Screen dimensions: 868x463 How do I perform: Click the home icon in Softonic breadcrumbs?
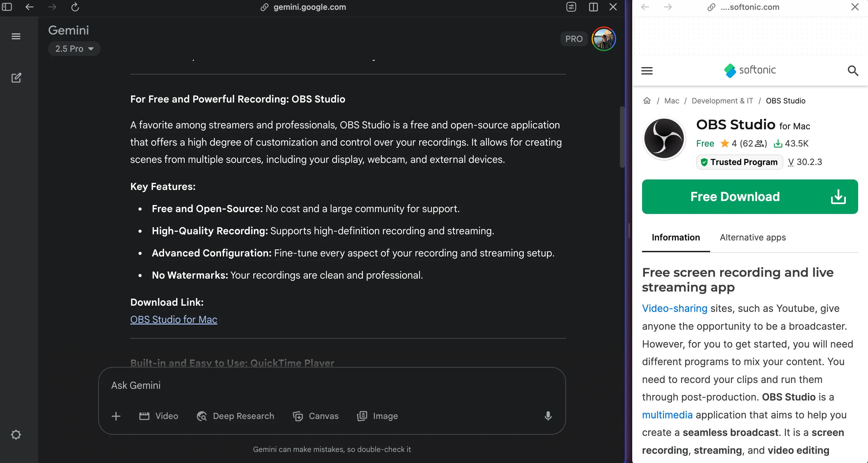click(647, 100)
